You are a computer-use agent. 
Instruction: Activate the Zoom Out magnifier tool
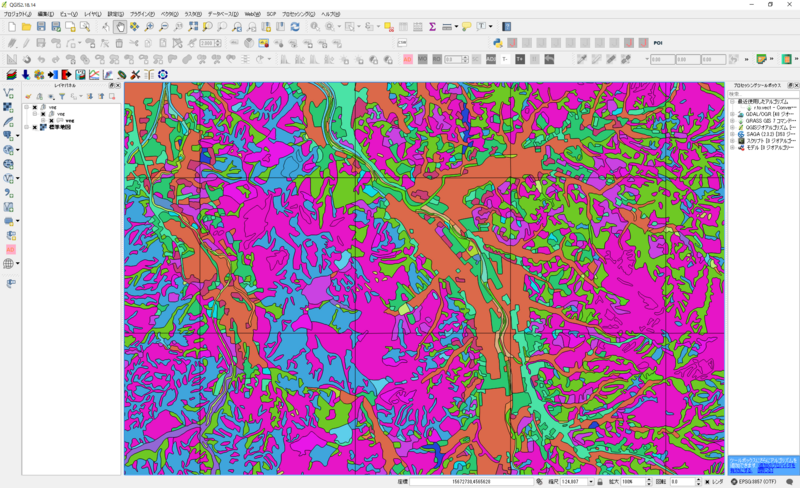pyautogui.click(x=164, y=27)
